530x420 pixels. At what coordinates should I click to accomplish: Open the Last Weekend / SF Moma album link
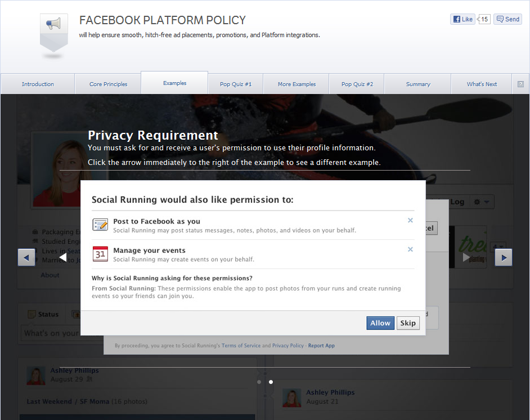68,401
